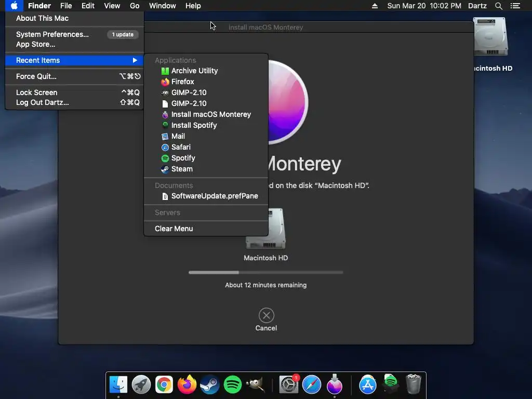
Task: Choose About This Mac
Action: pyautogui.click(x=74, y=18)
